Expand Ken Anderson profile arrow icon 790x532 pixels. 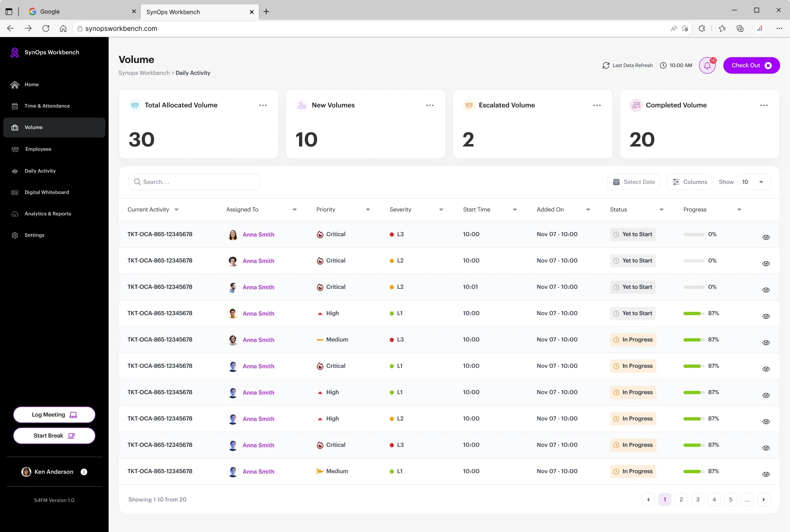pyautogui.click(x=84, y=472)
